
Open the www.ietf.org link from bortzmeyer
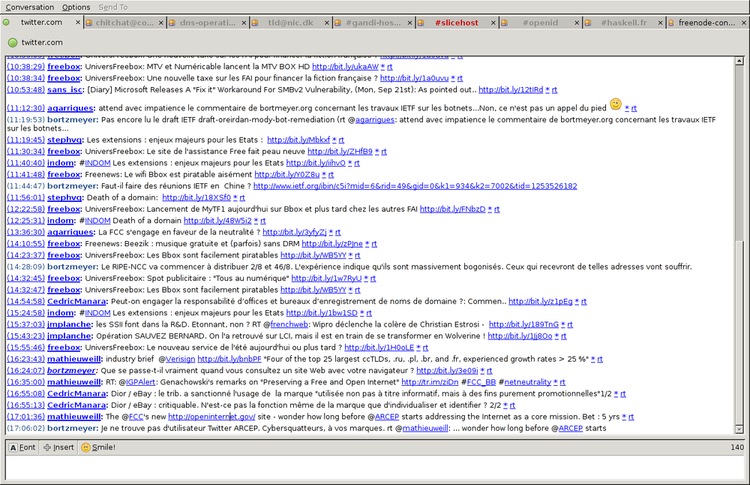tap(415, 186)
